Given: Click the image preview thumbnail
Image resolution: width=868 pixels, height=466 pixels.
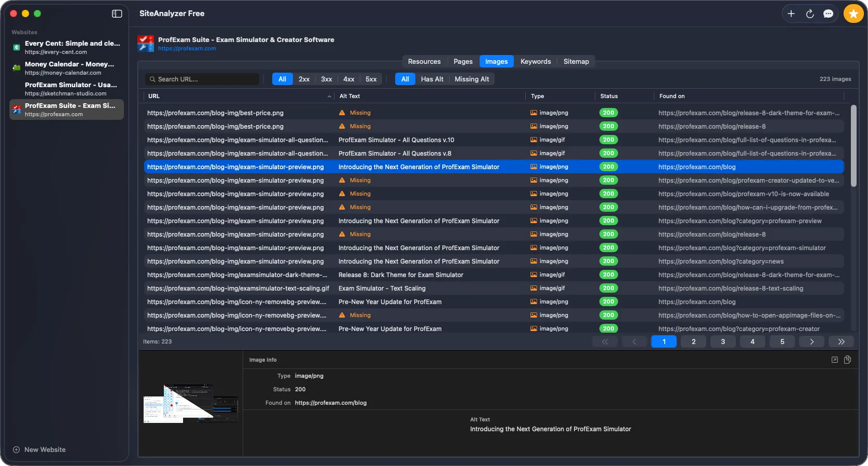Looking at the screenshot, I should click(x=191, y=404).
